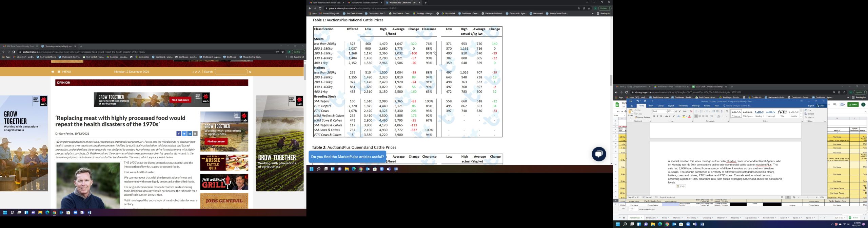Click the Sort icon in Word's Paragraph group
868x228 pixels.
point(722,111)
